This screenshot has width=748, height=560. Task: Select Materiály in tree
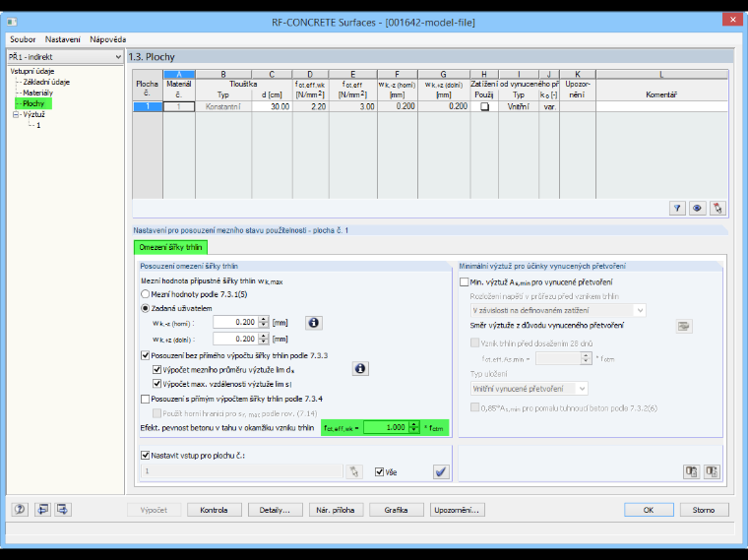[x=37, y=93]
